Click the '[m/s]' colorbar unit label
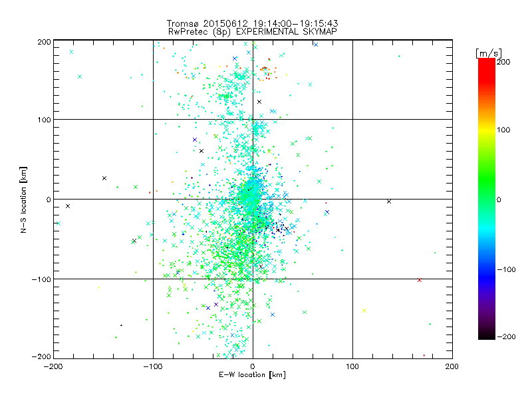This screenshot has height=399, width=532. pos(489,53)
